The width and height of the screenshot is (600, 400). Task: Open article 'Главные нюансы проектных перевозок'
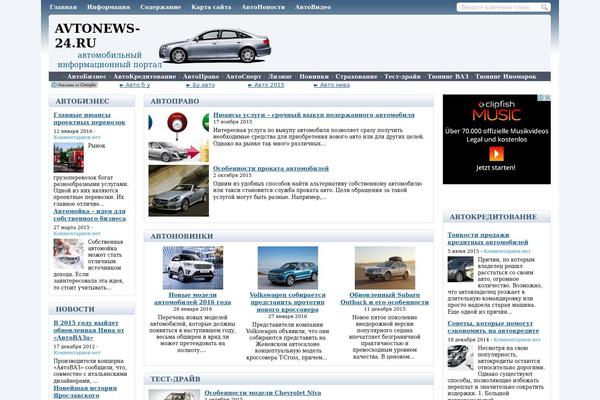tap(90, 119)
